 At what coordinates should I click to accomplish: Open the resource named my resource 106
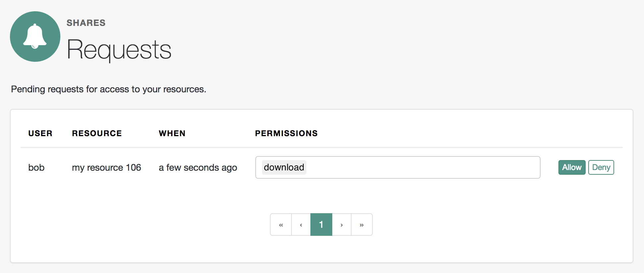point(106,167)
